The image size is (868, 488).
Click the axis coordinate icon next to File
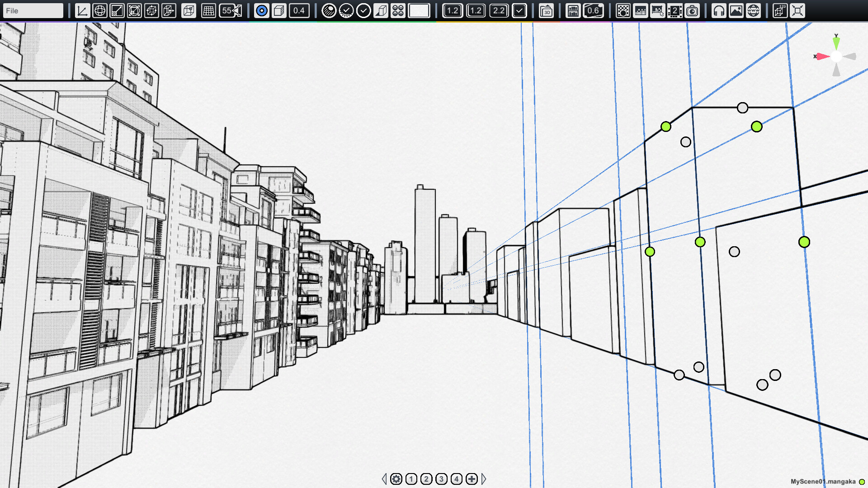click(x=82, y=10)
